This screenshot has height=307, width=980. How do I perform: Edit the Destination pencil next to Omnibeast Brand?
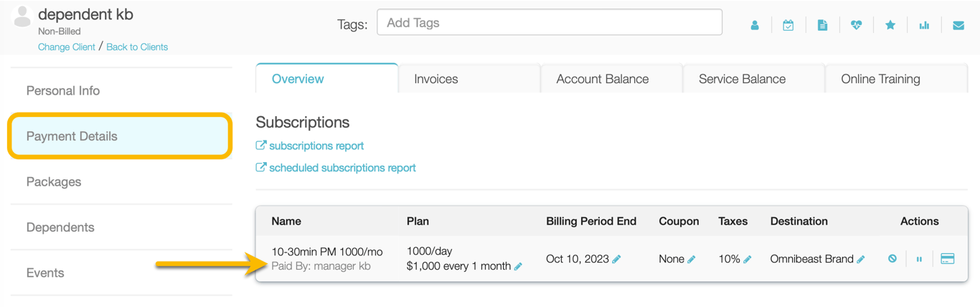861,259
